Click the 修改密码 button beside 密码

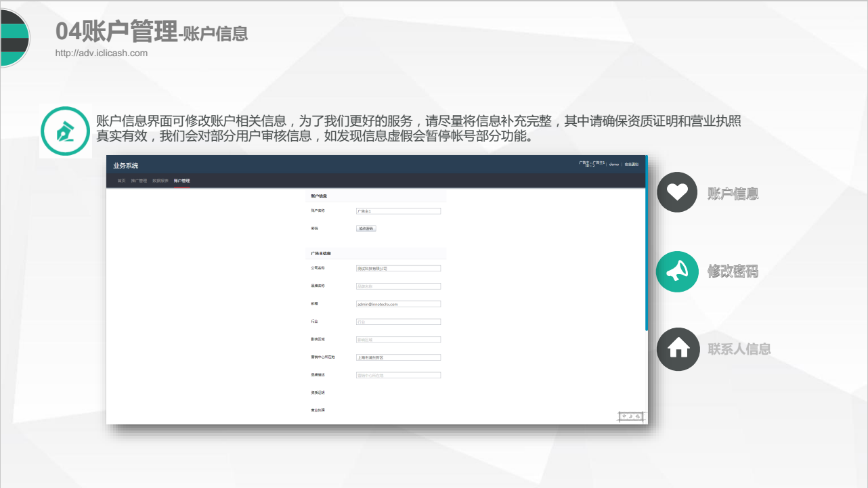click(x=365, y=228)
